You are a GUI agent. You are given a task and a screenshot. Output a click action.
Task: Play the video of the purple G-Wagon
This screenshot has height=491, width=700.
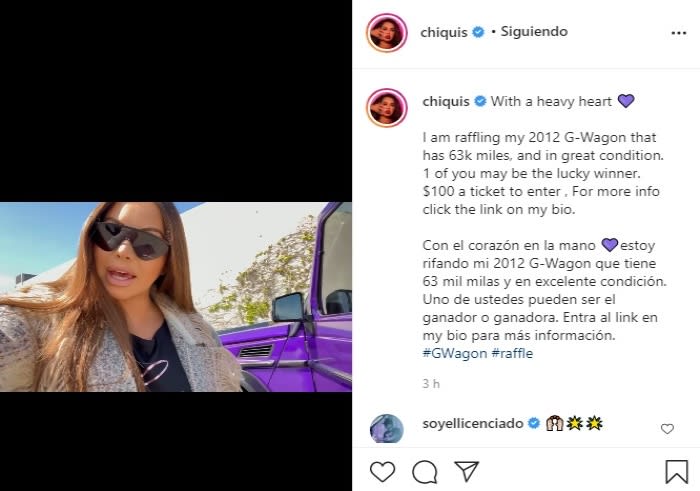176,297
